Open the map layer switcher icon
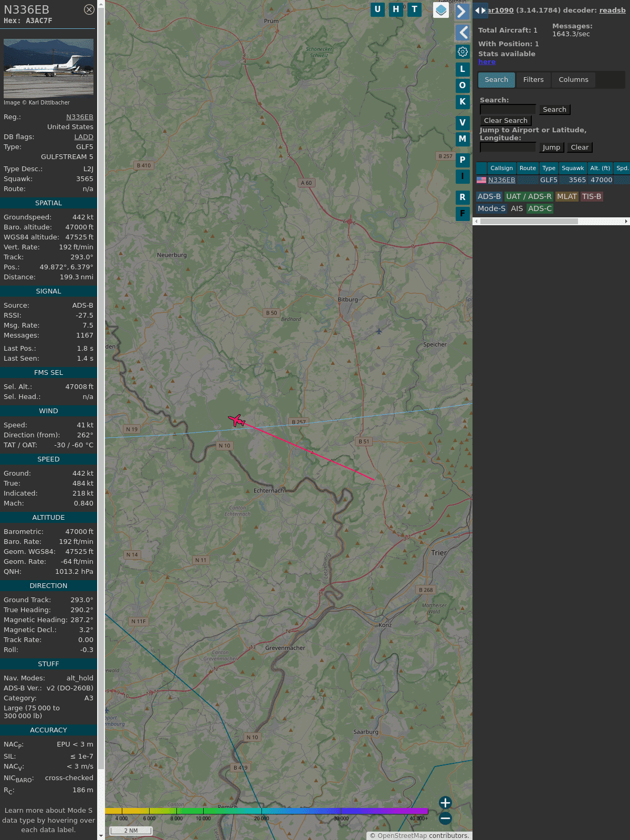Screen dimensions: 630x840 (x=441, y=10)
